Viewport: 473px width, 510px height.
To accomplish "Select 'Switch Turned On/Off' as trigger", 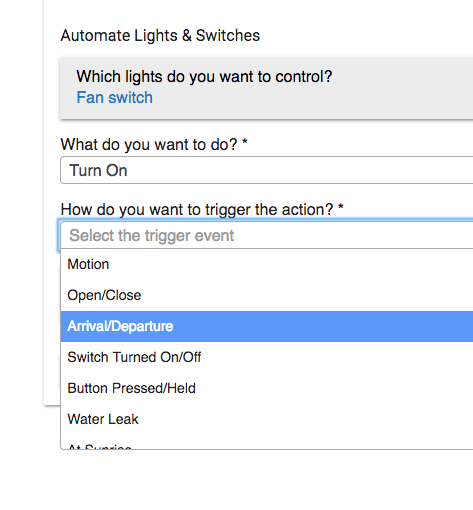I will tap(267, 357).
